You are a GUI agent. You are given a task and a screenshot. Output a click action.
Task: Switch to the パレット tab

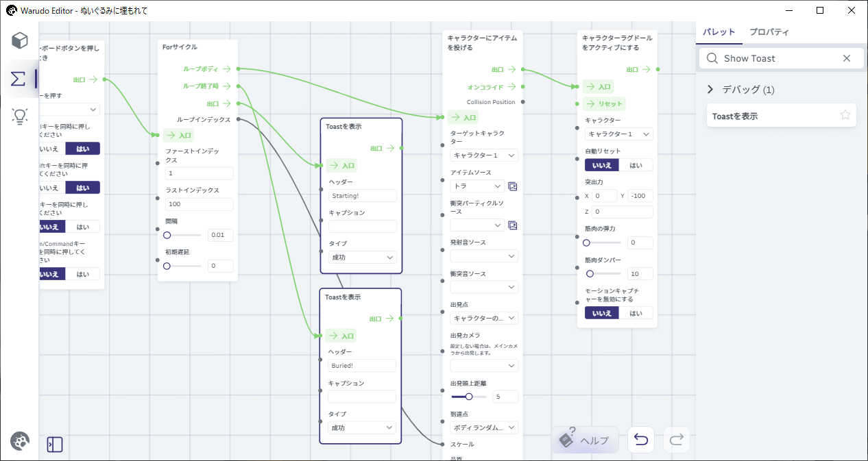click(x=719, y=32)
